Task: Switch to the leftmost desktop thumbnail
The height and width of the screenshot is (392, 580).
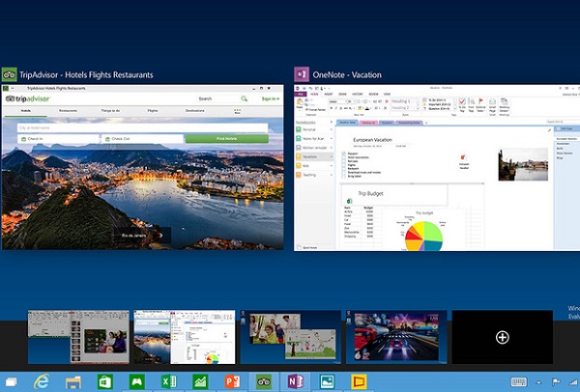Action: coord(78,336)
